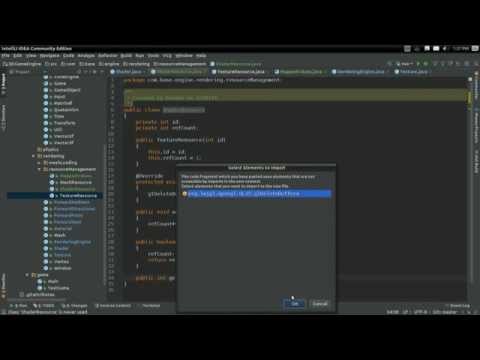Toggle the Project tool window stripe button
The image size is (480, 360).
(x=3, y=83)
